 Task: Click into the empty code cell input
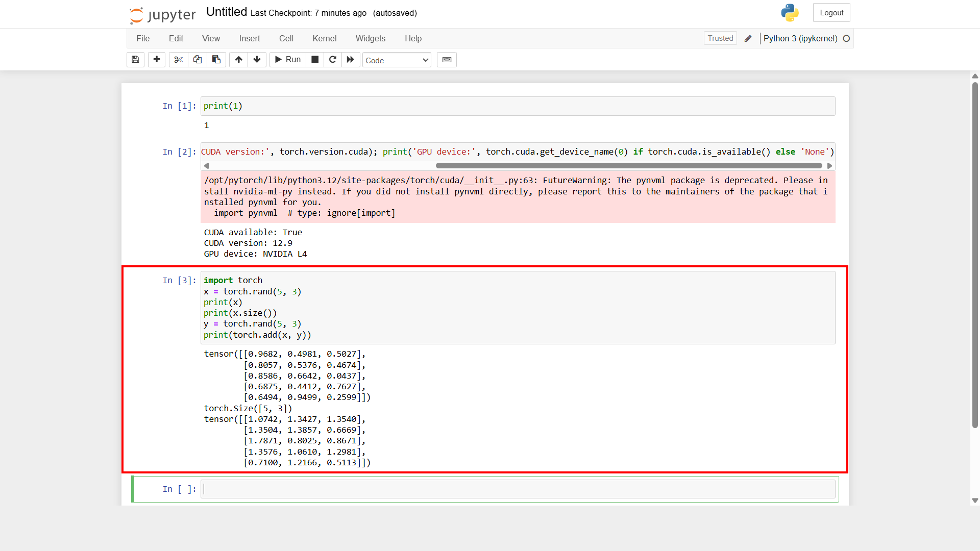coord(518,489)
